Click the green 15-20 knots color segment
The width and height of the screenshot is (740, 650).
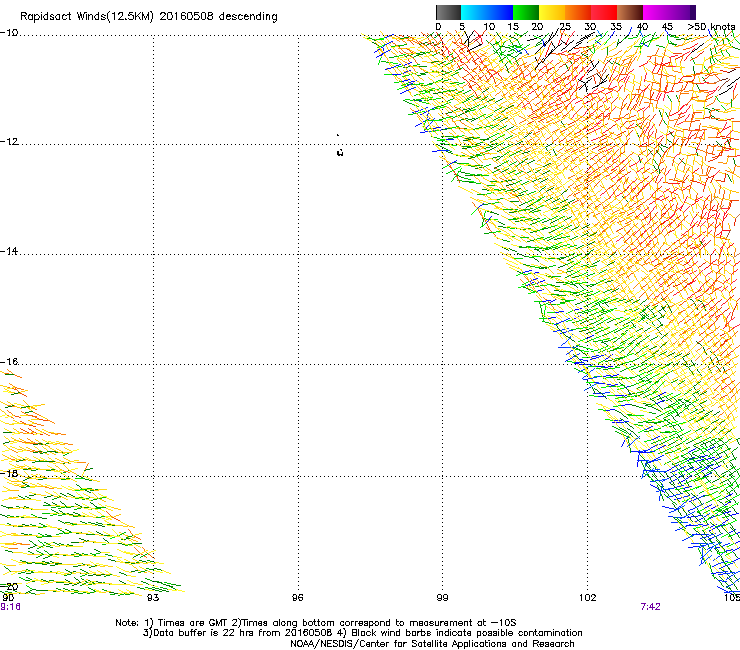[526, 12]
